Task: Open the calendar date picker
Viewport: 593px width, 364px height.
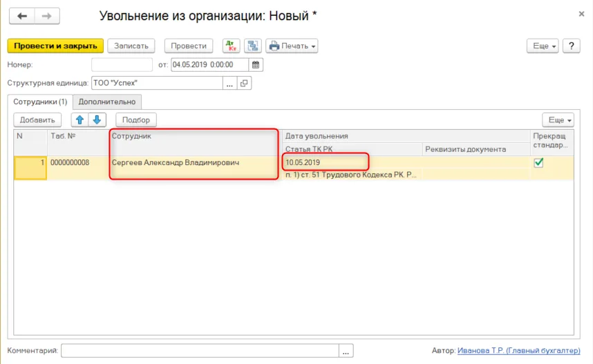Action: click(x=256, y=65)
